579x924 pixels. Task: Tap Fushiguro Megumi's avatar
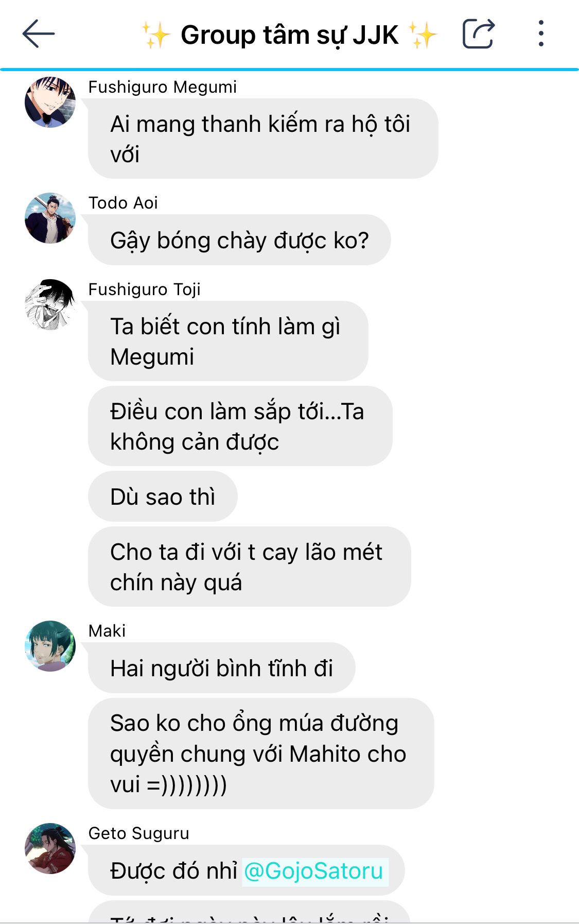point(50,102)
